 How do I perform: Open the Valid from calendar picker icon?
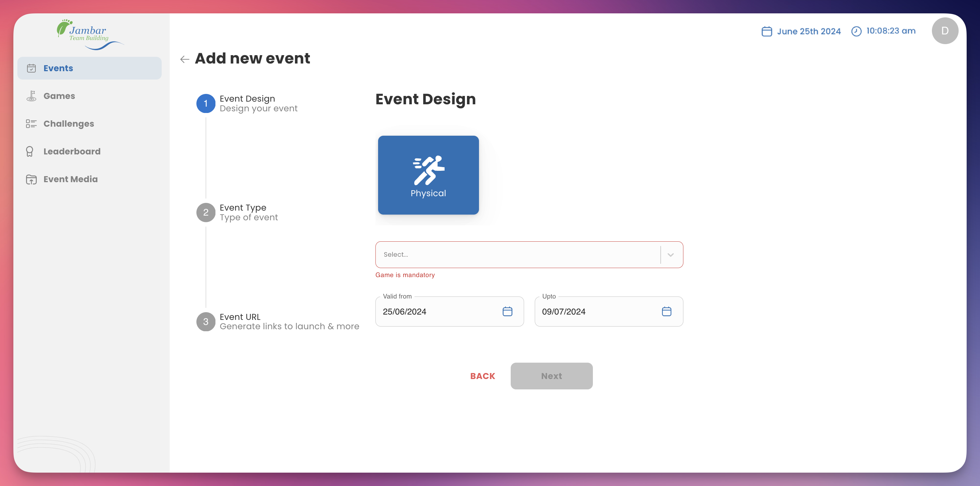click(507, 311)
